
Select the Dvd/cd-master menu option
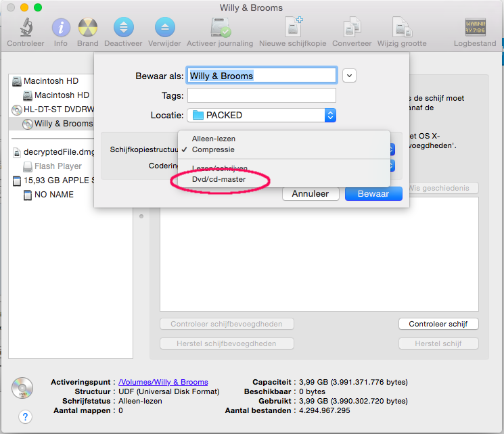219,179
